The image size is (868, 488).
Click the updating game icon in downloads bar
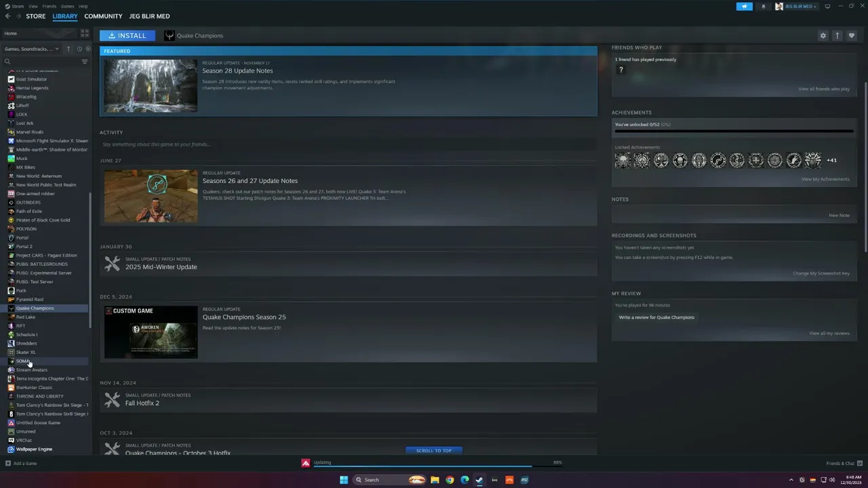tap(306, 463)
